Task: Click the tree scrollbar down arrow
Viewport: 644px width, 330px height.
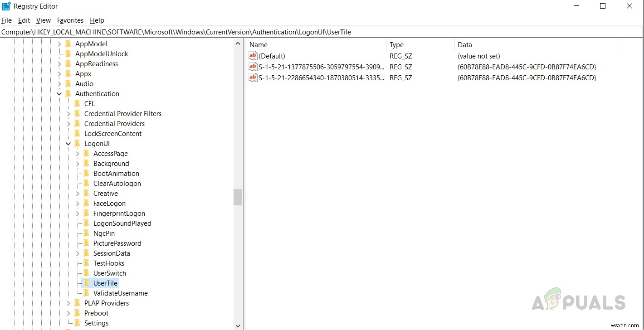Action: coord(238,325)
